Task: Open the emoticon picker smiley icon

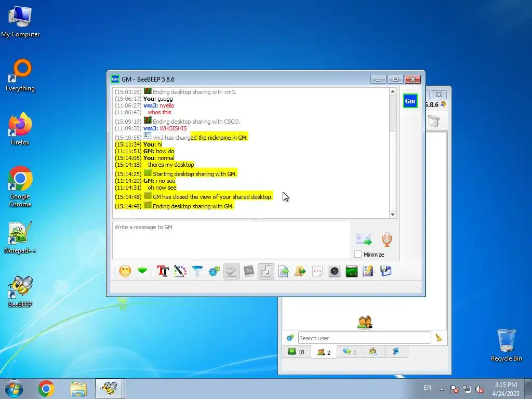Action: click(x=125, y=271)
